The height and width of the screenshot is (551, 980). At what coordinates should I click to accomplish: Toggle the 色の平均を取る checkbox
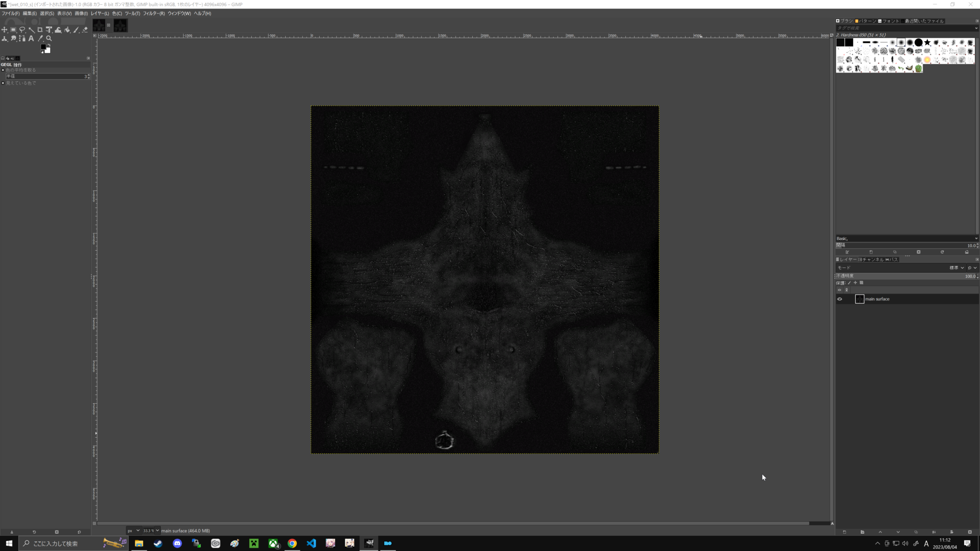point(3,70)
